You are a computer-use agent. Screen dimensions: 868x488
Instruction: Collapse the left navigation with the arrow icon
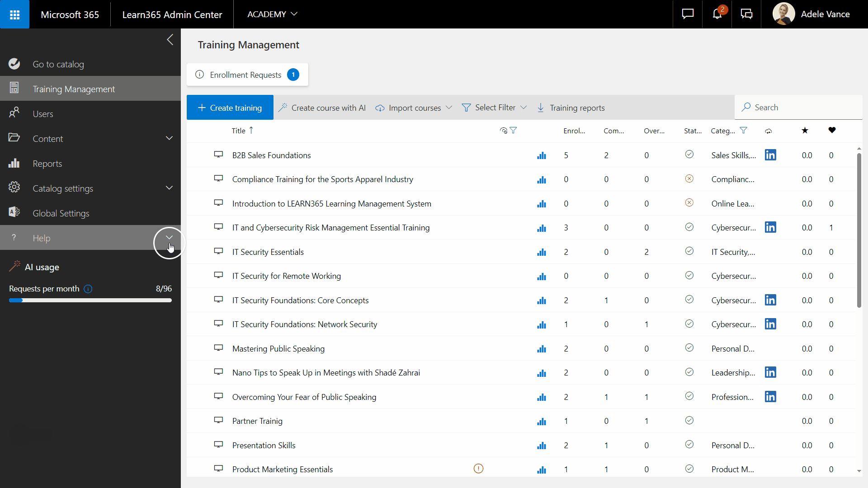click(x=170, y=40)
